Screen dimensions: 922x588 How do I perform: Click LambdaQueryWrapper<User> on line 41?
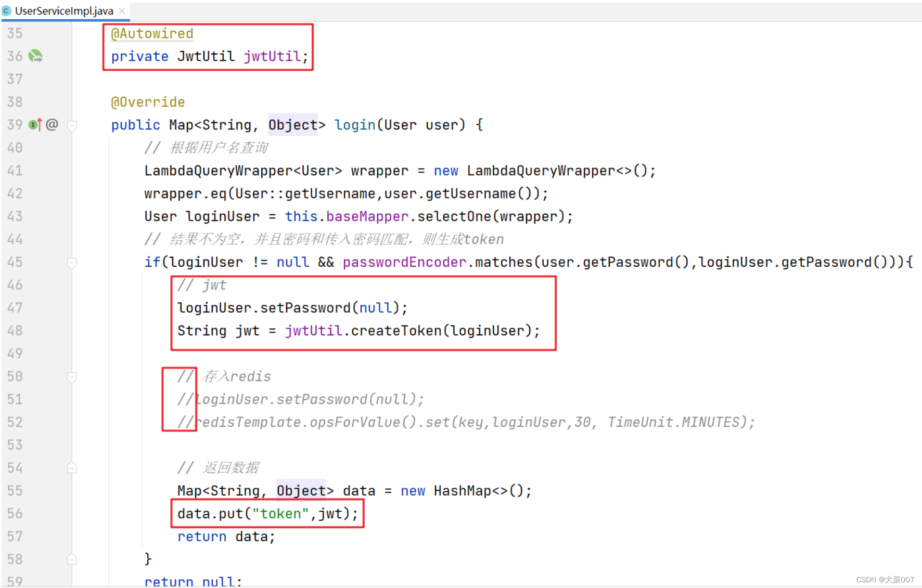click(x=243, y=171)
